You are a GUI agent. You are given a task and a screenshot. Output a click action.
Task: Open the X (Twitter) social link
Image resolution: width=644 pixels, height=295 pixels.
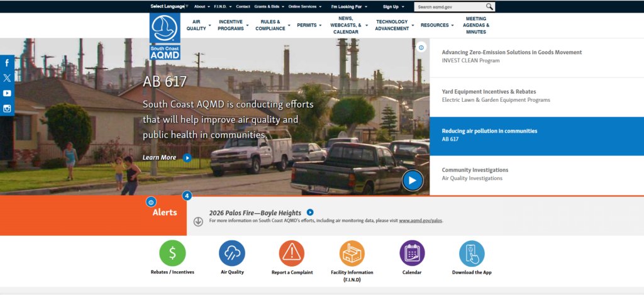coord(7,78)
